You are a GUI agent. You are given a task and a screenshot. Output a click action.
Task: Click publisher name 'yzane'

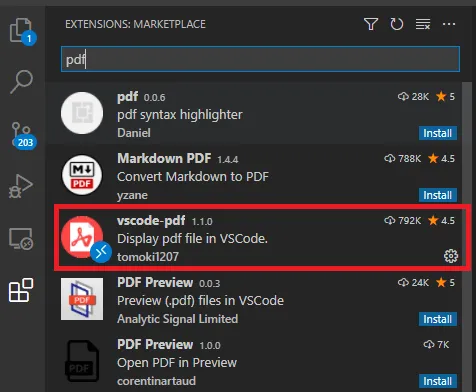pyautogui.click(x=132, y=195)
